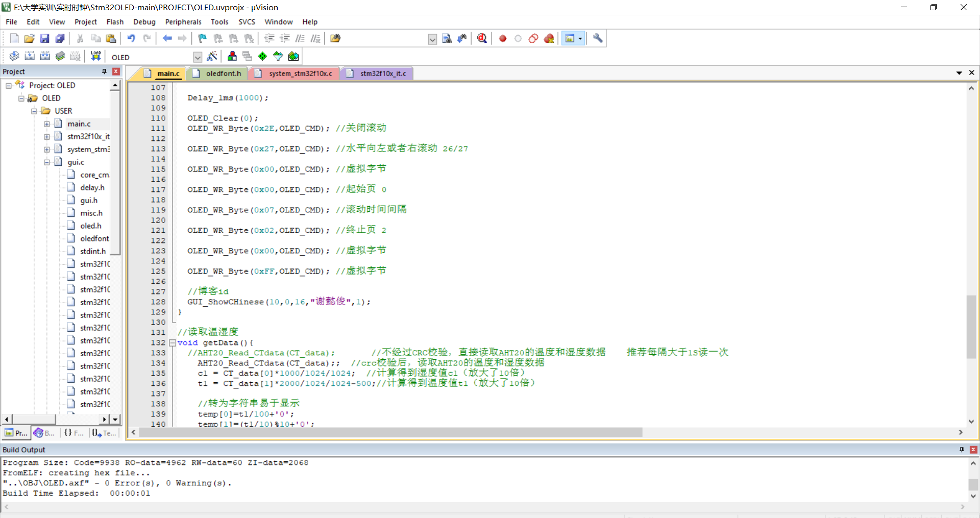Open the find text dropdown arrow
This screenshot has height=518, width=980.
click(x=432, y=39)
